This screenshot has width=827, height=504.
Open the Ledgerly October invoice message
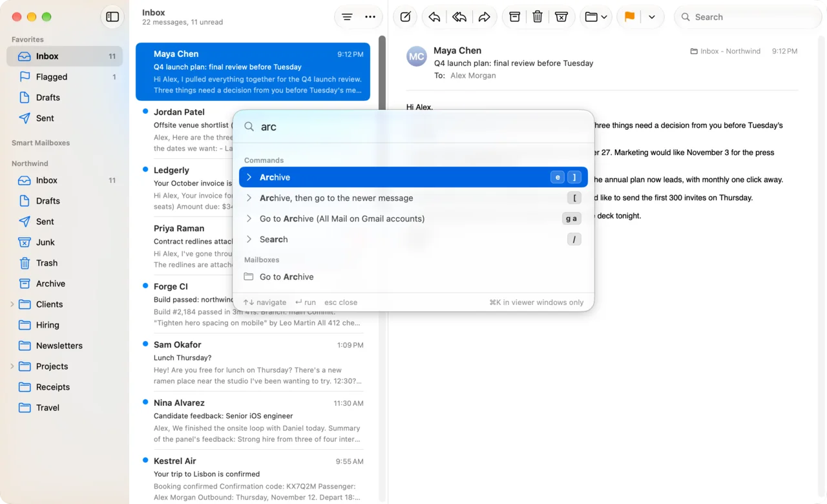click(185, 188)
